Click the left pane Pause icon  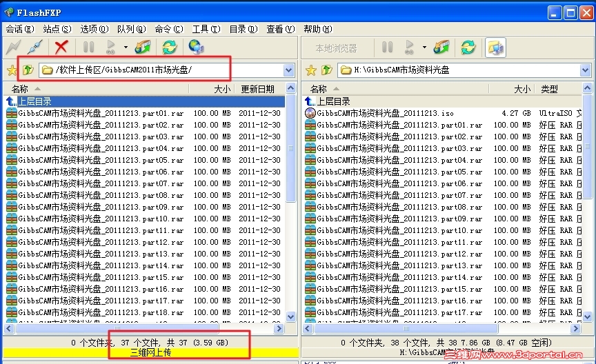click(88, 47)
